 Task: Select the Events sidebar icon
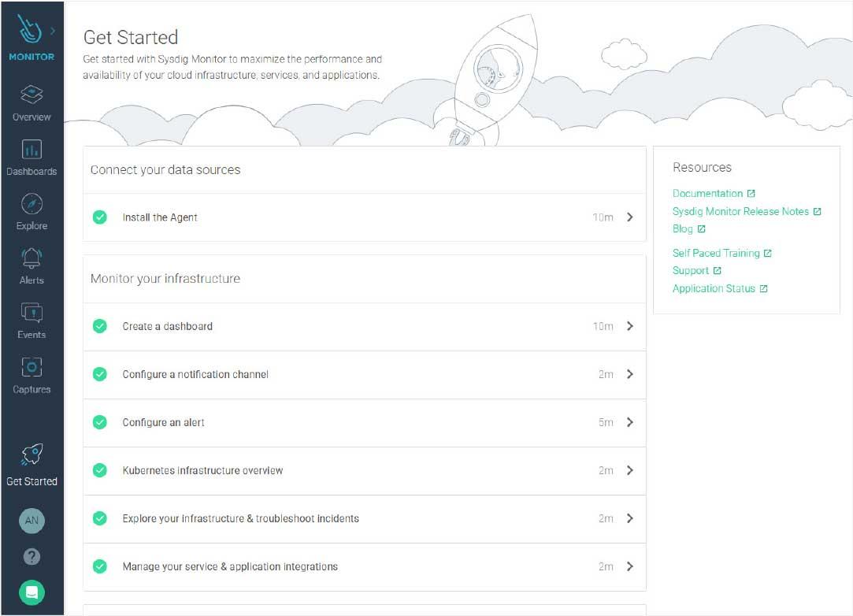pyautogui.click(x=32, y=313)
